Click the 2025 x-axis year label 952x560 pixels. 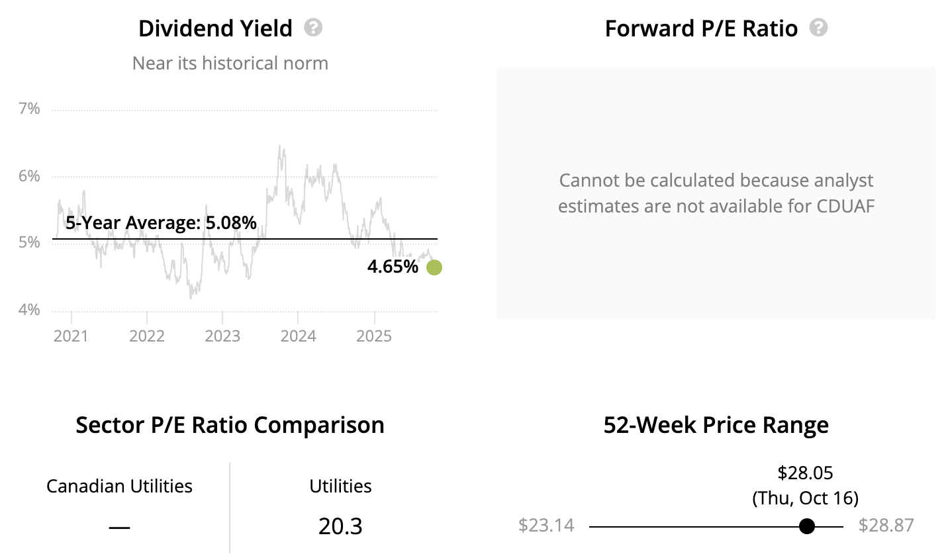[374, 336]
